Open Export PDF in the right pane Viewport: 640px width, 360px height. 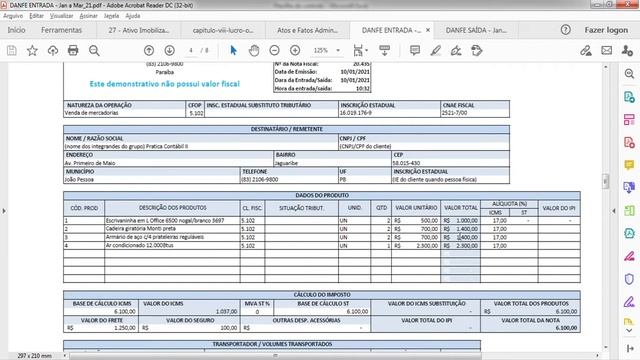(629, 97)
